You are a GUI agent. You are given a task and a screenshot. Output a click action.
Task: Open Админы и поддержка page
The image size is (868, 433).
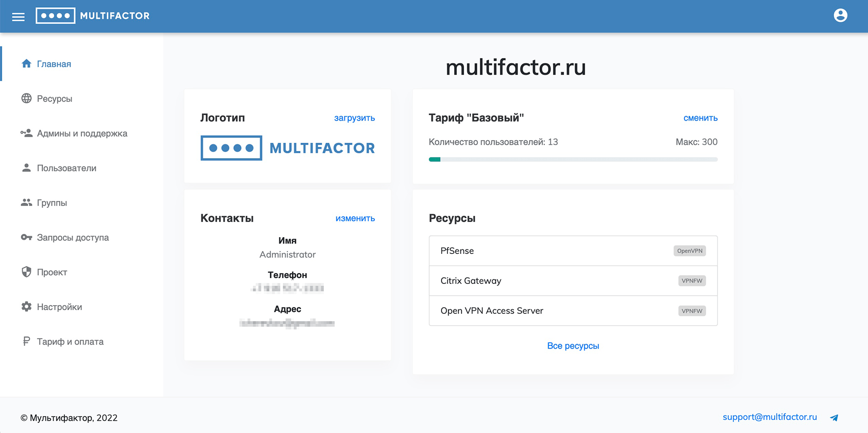(x=82, y=133)
